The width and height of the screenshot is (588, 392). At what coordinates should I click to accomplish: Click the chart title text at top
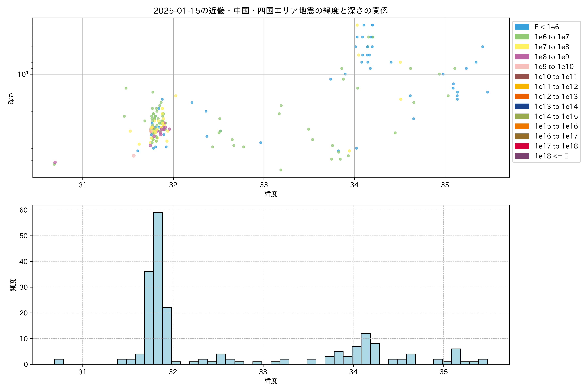click(270, 11)
